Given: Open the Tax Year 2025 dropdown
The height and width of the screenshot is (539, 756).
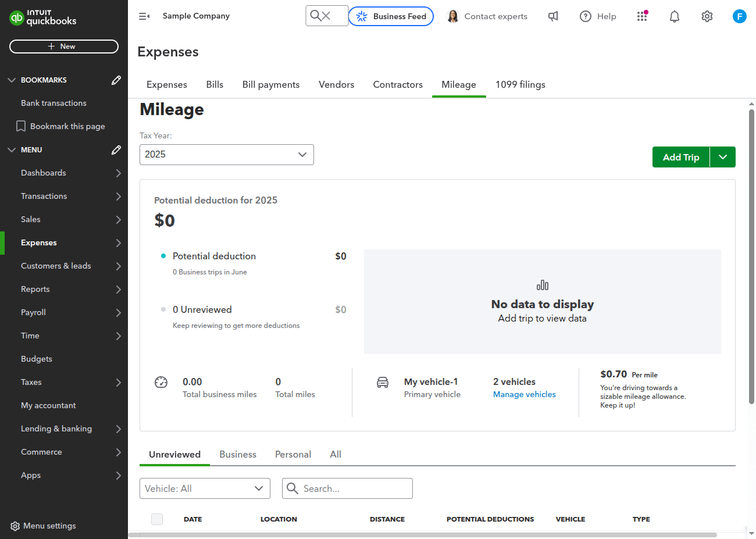Looking at the screenshot, I should click(x=227, y=155).
